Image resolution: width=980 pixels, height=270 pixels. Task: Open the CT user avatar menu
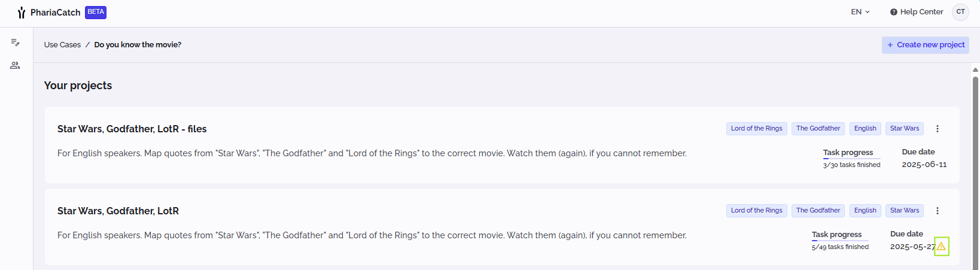(x=960, y=12)
